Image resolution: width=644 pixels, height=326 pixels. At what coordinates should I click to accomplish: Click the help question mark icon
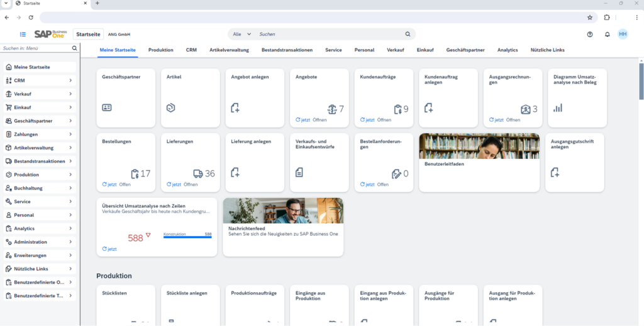590,35
